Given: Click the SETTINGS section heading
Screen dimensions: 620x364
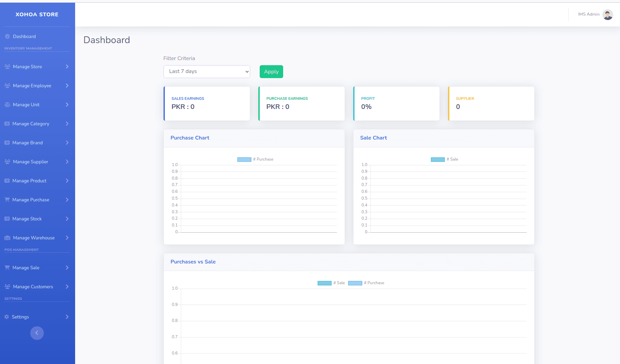Looking at the screenshot, I should pyautogui.click(x=13, y=299).
